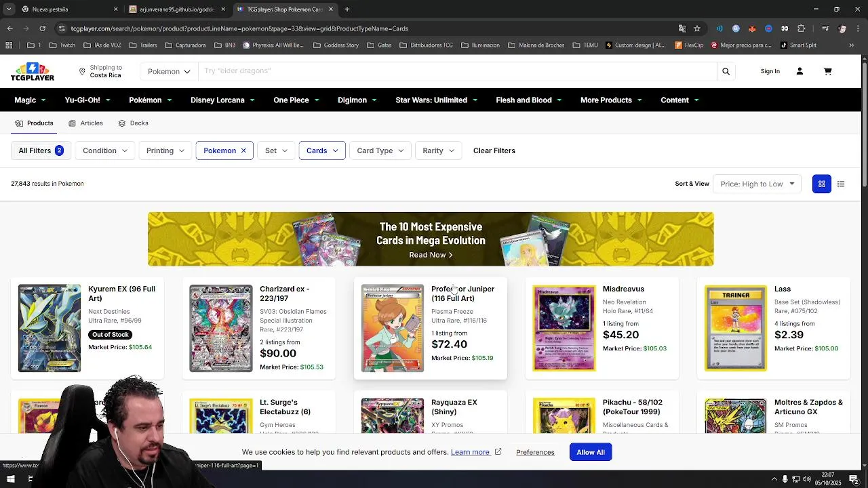Expand the Yu-Gi-Oh! menu
This screenshot has height=488, width=868.
click(x=87, y=100)
